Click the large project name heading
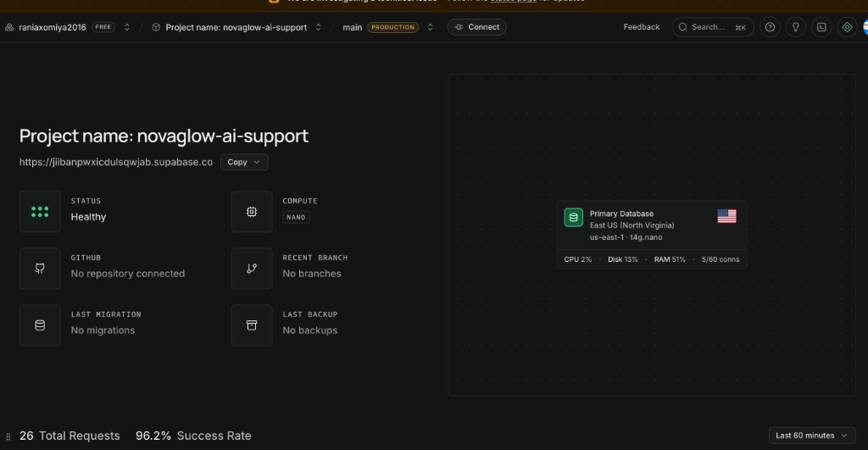Screen dimensions: 868x450 tap(164, 136)
